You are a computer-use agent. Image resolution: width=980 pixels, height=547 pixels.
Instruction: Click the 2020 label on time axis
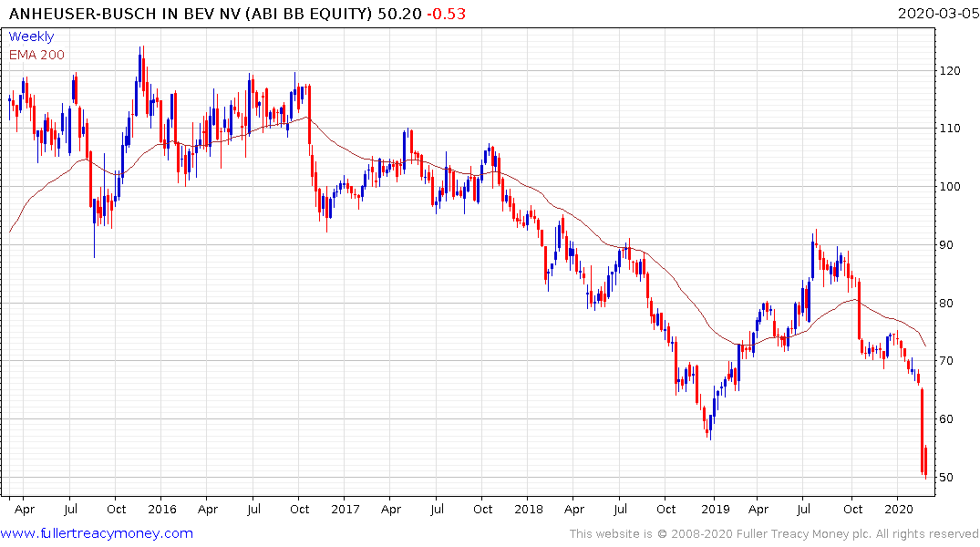coord(899,509)
